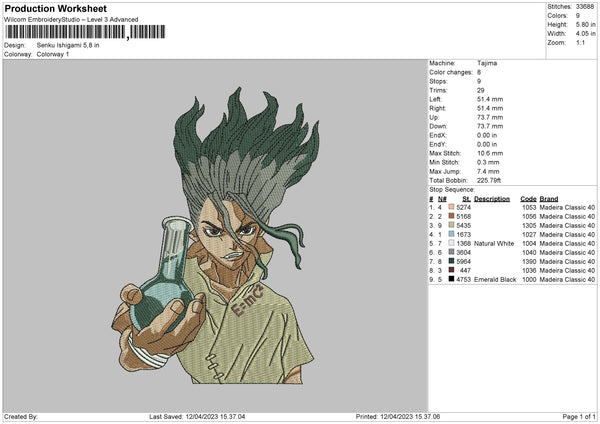Click the Code column header
This screenshot has height=424, width=600.
click(528, 199)
